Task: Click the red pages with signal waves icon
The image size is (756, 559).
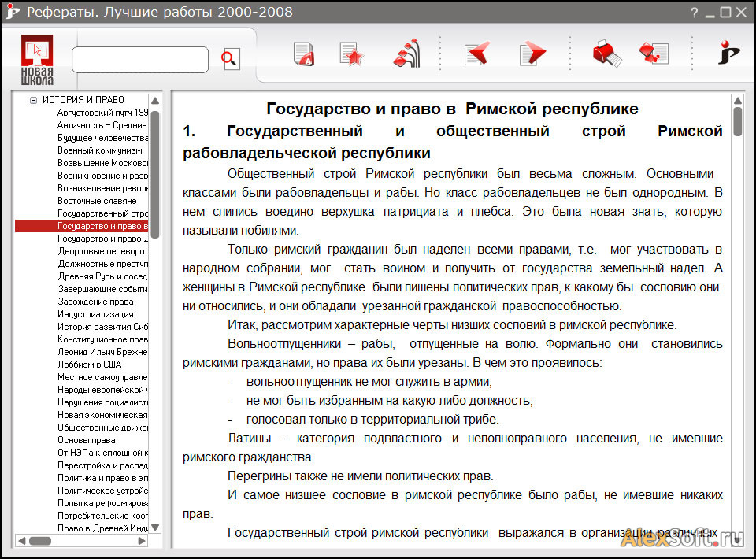Action: pos(407,53)
